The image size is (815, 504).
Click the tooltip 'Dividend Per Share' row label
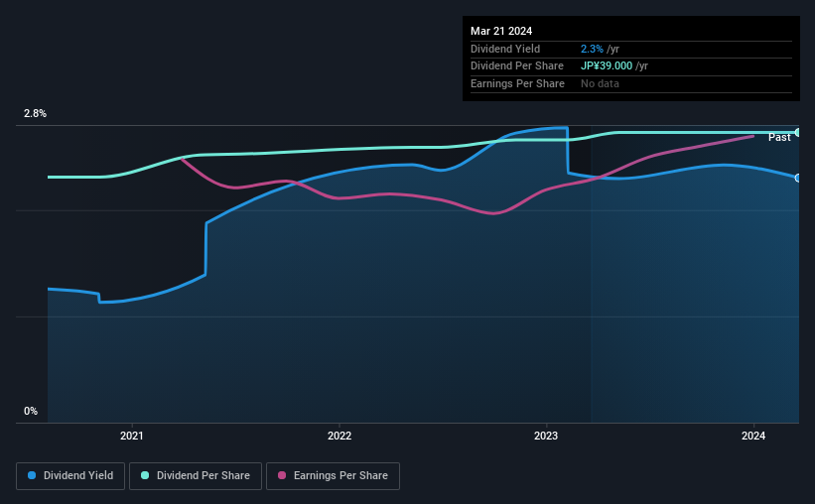pyautogui.click(x=516, y=66)
